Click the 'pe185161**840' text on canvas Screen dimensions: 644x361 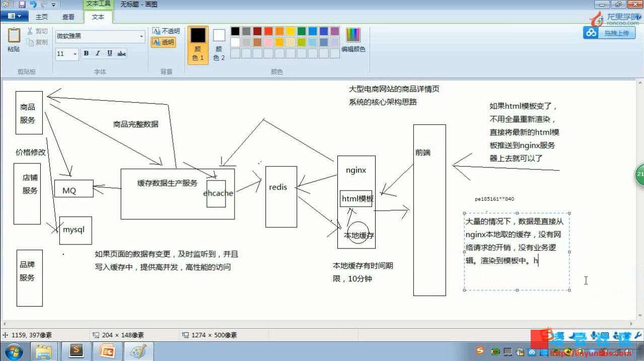(494, 199)
